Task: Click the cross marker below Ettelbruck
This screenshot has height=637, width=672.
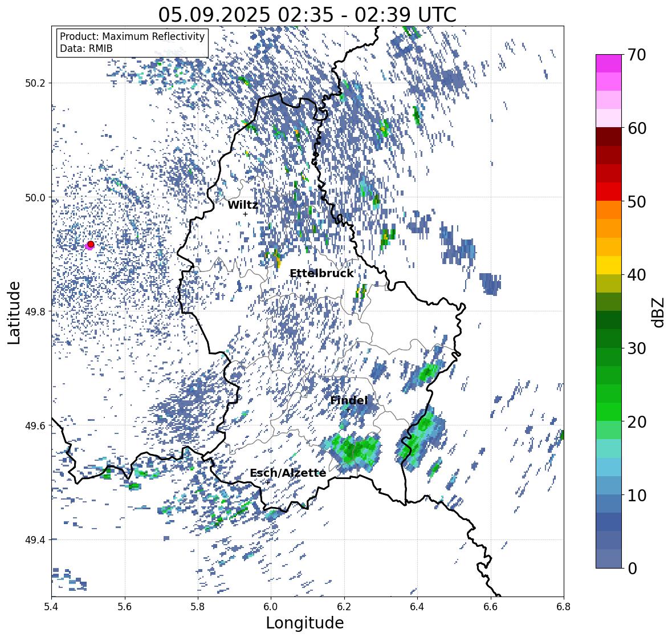Action: [x=308, y=282]
